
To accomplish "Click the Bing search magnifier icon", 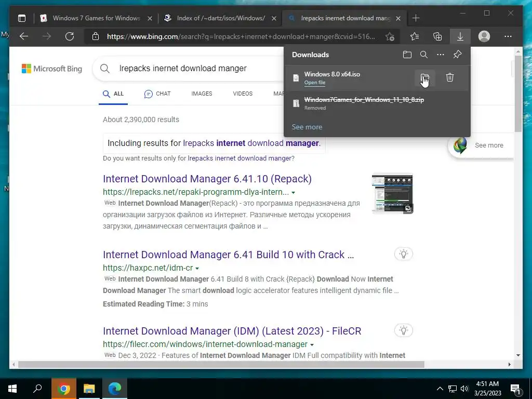I will tap(105, 69).
